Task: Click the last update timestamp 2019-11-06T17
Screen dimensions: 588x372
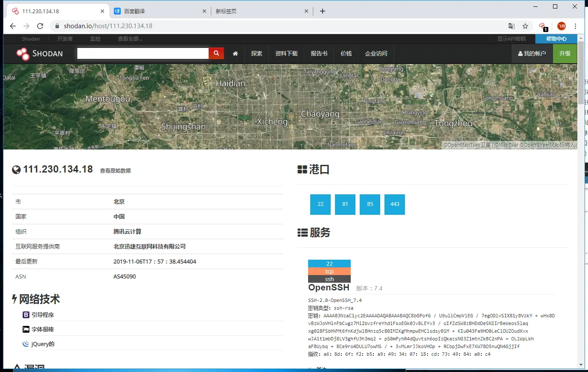Action: (155, 261)
